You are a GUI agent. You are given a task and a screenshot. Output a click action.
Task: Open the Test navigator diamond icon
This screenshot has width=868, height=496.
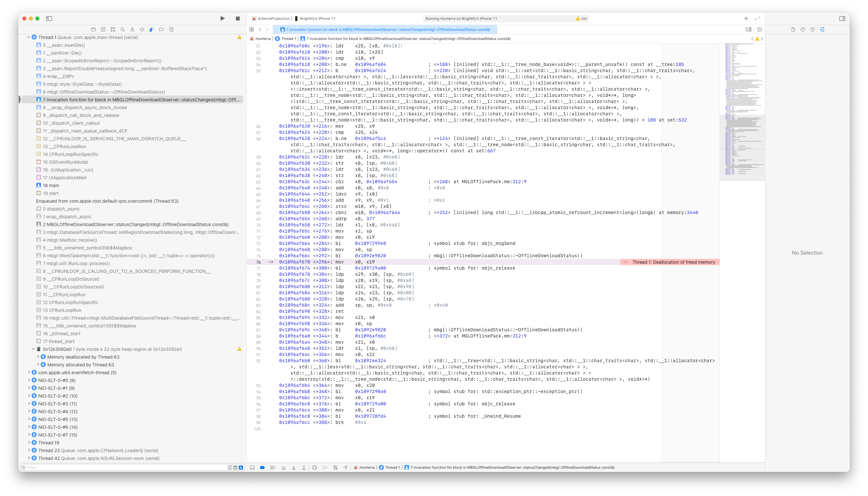click(142, 29)
